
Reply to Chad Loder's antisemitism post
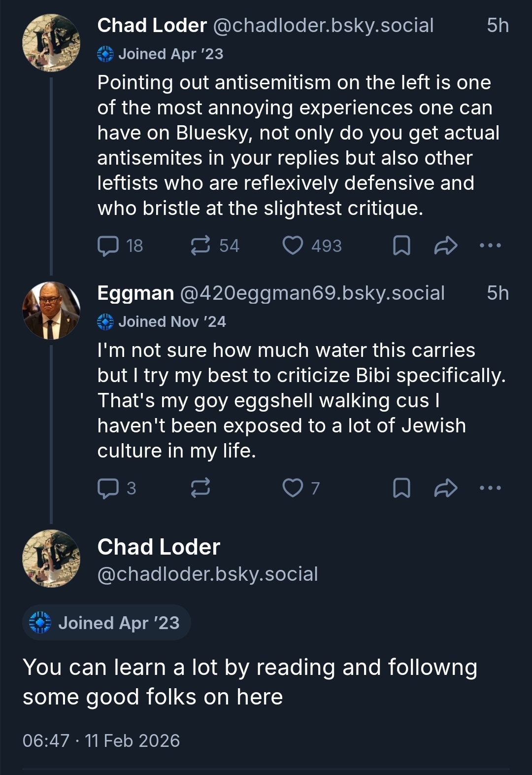click(108, 246)
